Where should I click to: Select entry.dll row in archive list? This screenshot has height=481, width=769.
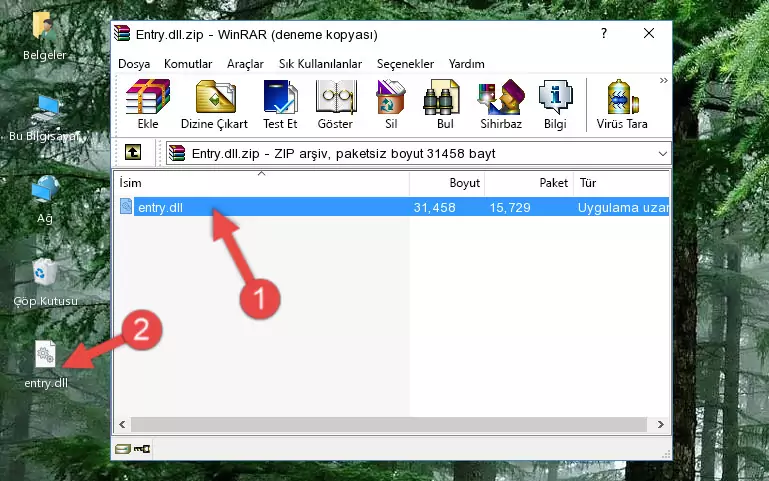[x=392, y=207]
